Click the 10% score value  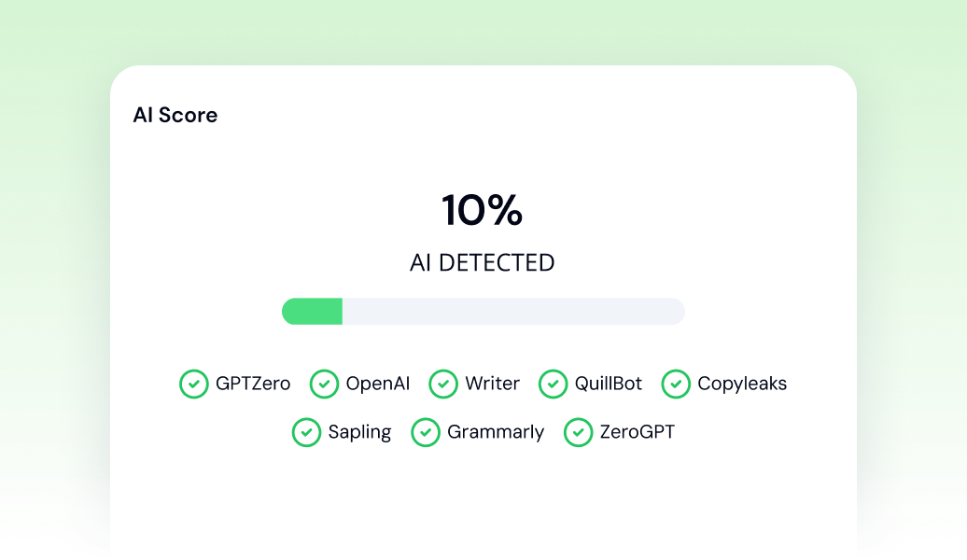(x=482, y=211)
